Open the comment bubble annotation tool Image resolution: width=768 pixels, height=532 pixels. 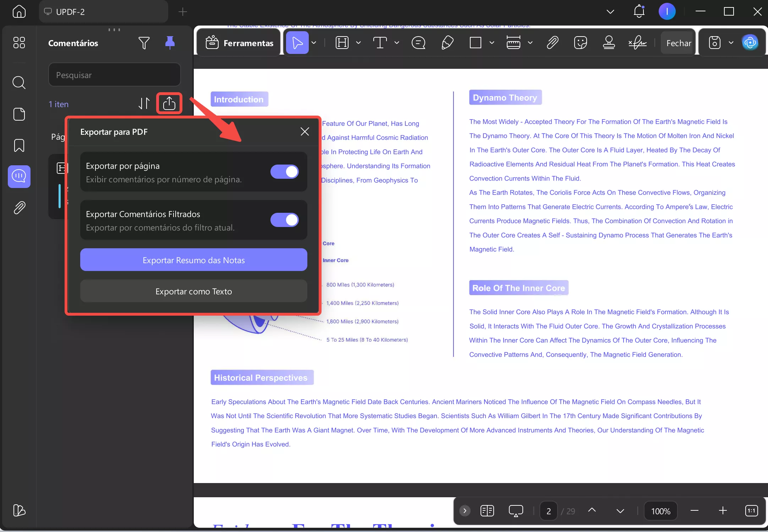tap(419, 42)
